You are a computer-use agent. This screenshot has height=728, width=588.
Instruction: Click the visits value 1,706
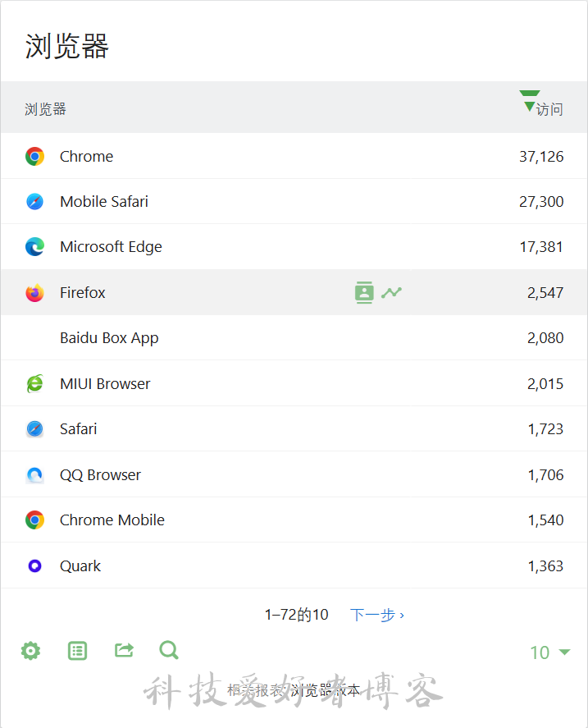pos(545,475)
